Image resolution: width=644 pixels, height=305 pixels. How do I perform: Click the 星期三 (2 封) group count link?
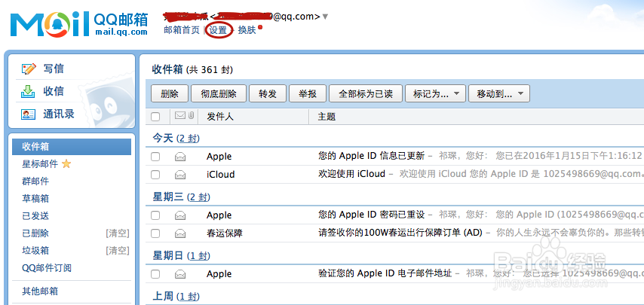pos(198,197)
